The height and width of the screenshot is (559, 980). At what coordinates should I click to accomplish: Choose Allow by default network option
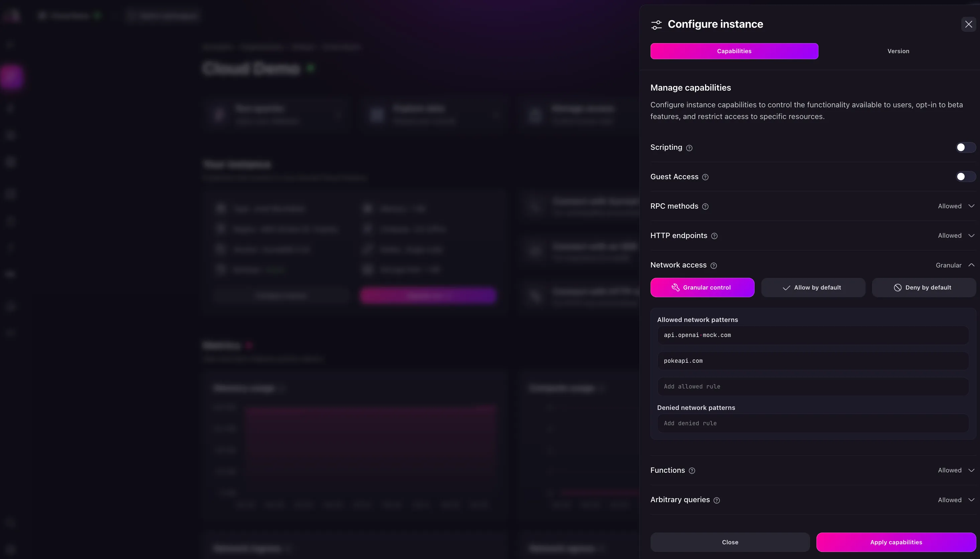tap(813, 288)
